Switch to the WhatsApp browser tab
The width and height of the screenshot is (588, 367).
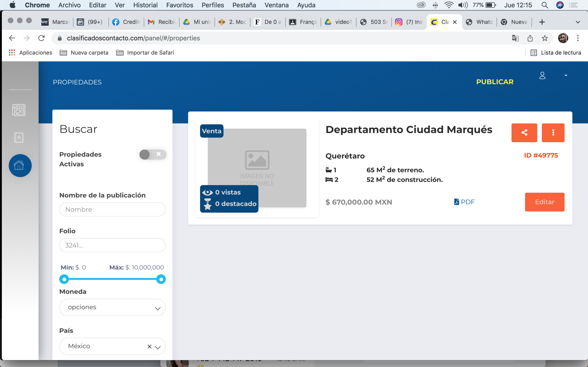coord(480,22)
